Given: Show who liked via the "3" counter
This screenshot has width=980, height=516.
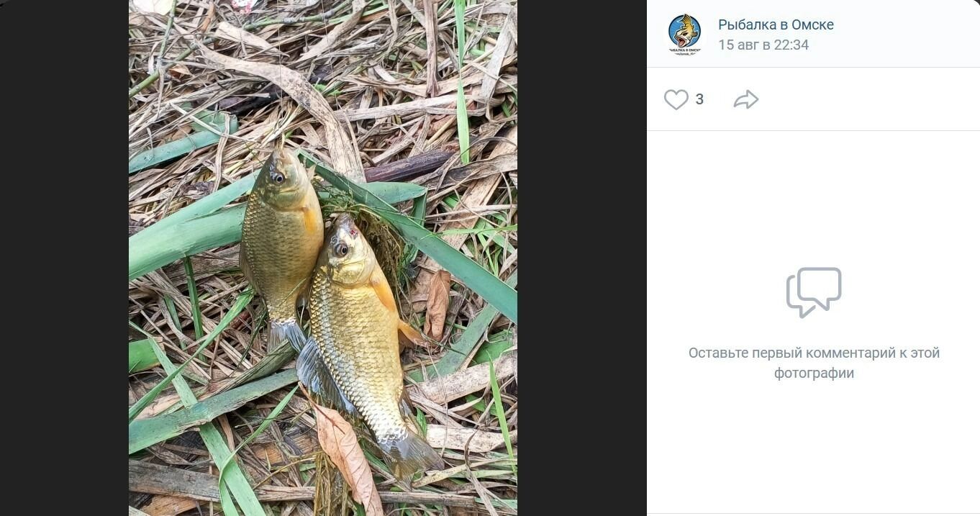Looking at the screenshot, I should pos(699,99).
